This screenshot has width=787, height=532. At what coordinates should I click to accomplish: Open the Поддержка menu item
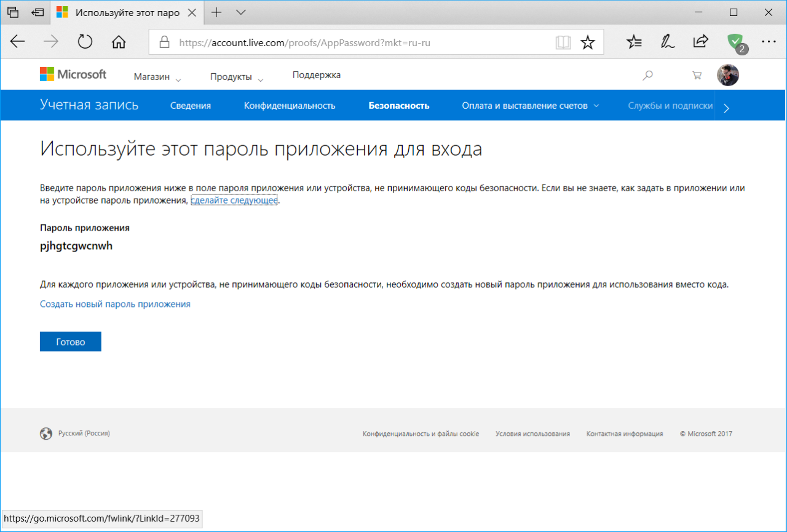[317, 75]
